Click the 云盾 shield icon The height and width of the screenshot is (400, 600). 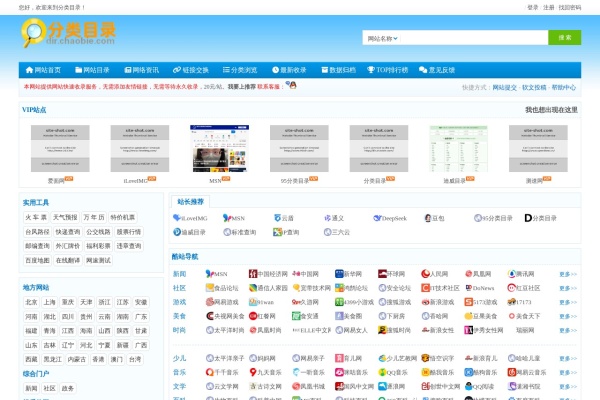coord(277,218)
